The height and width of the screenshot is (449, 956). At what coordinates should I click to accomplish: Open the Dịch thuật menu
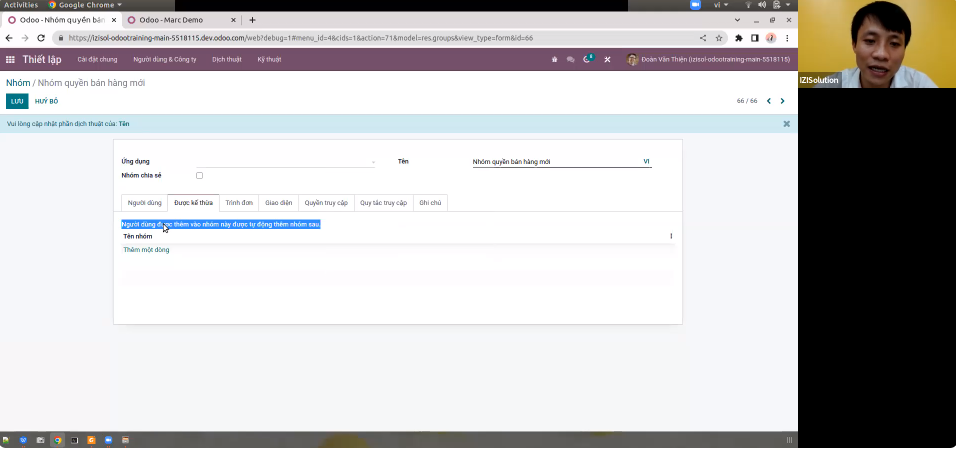(x=227, y=60)
